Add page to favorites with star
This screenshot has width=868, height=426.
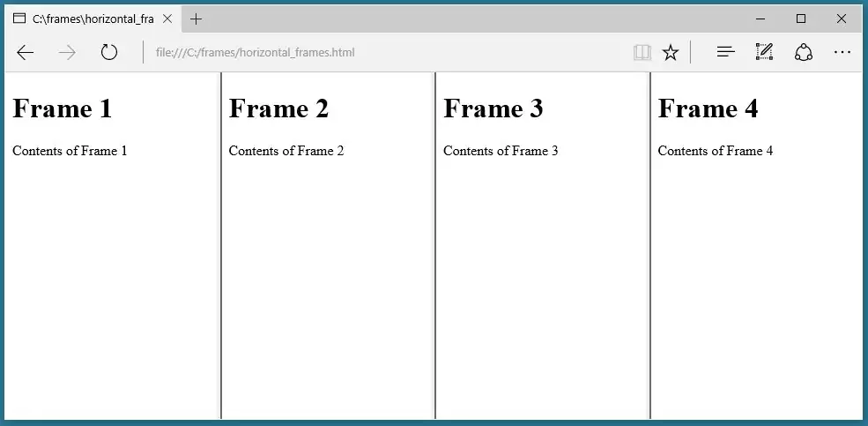[671, 53]
